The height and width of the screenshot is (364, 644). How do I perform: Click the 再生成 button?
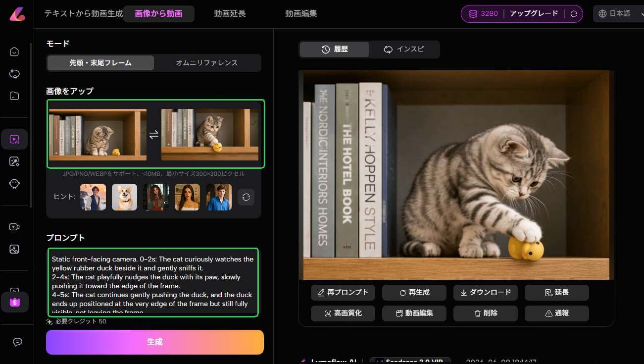point(414,293)
